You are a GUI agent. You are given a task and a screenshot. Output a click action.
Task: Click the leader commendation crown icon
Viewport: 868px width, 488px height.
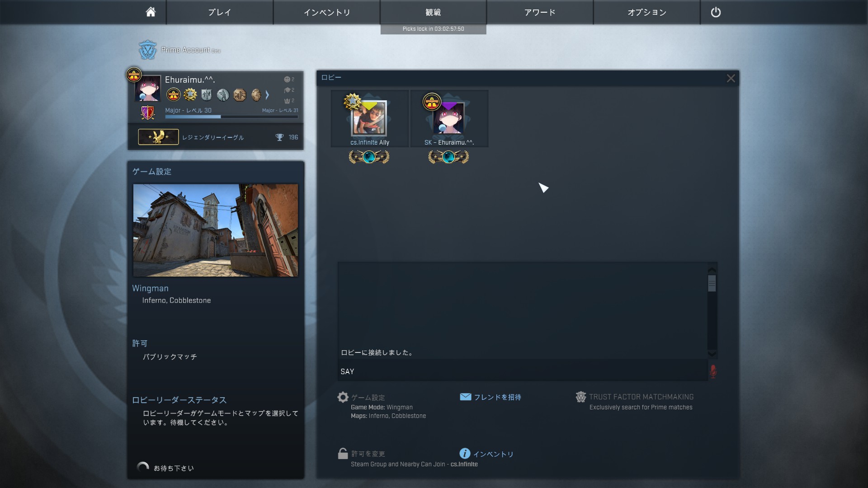point(287,101)
